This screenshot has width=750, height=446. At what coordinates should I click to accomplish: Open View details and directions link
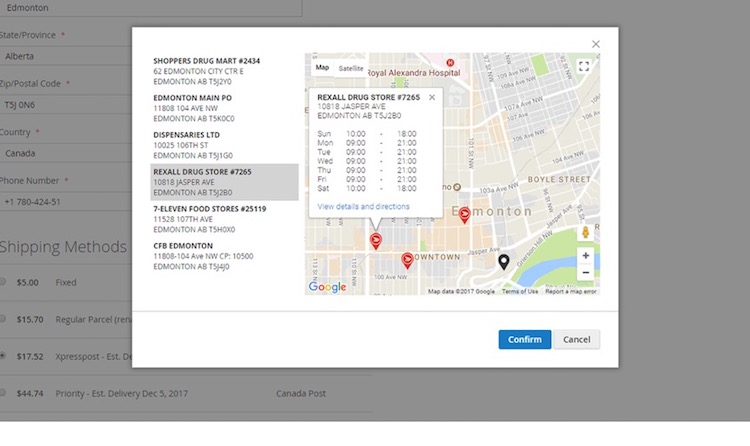pos(364,207)
